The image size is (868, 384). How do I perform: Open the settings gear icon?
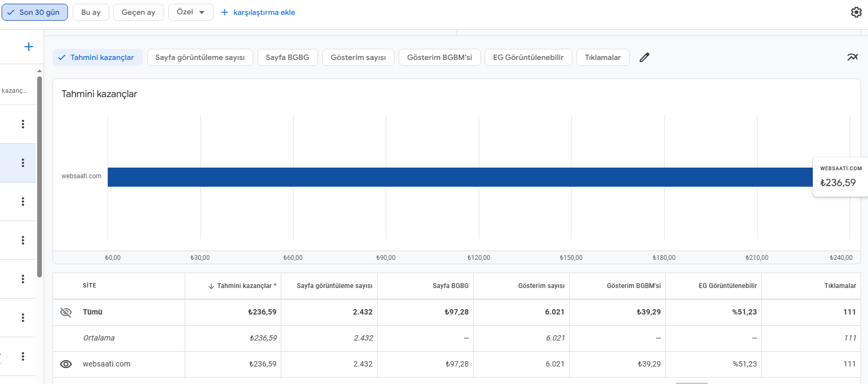click(x=856, y=12)
